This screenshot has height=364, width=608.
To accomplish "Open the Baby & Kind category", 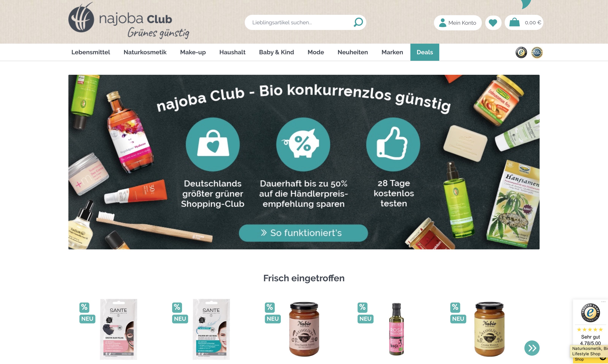I will click(276, 52).
